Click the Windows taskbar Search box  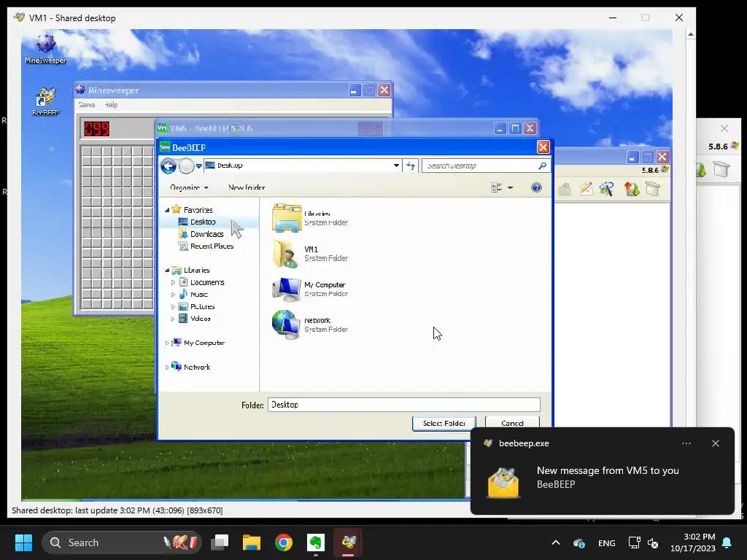coord(122,542)
